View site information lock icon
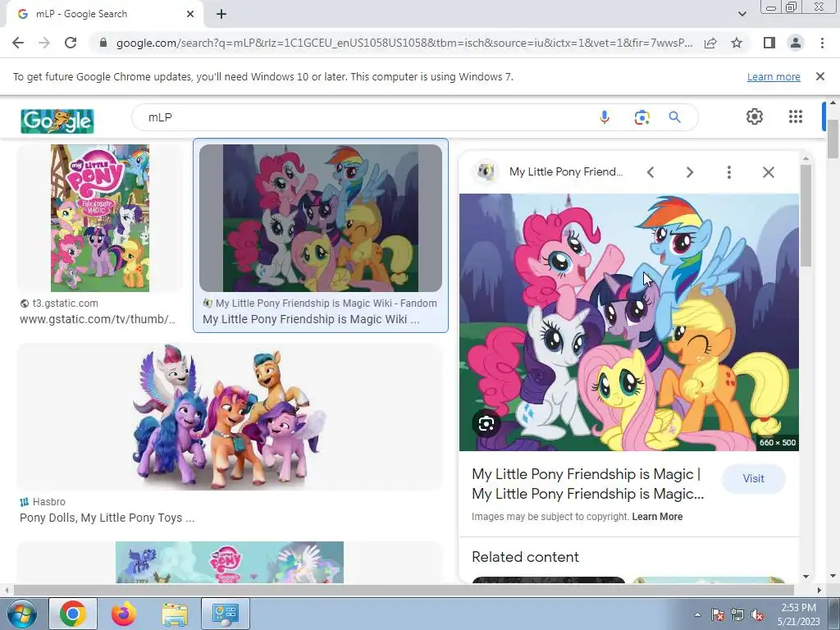This screenshot has height=630, width=840. (103, 43)
